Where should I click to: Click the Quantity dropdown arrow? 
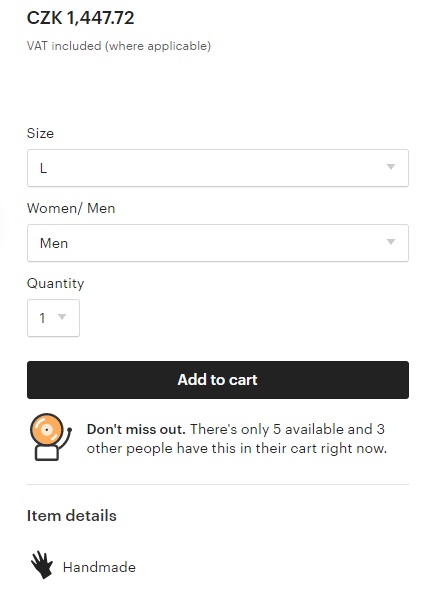coord(62,317)
